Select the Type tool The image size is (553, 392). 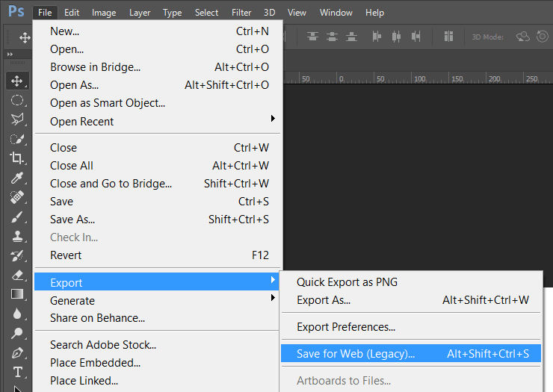click(x=18, y=372)
